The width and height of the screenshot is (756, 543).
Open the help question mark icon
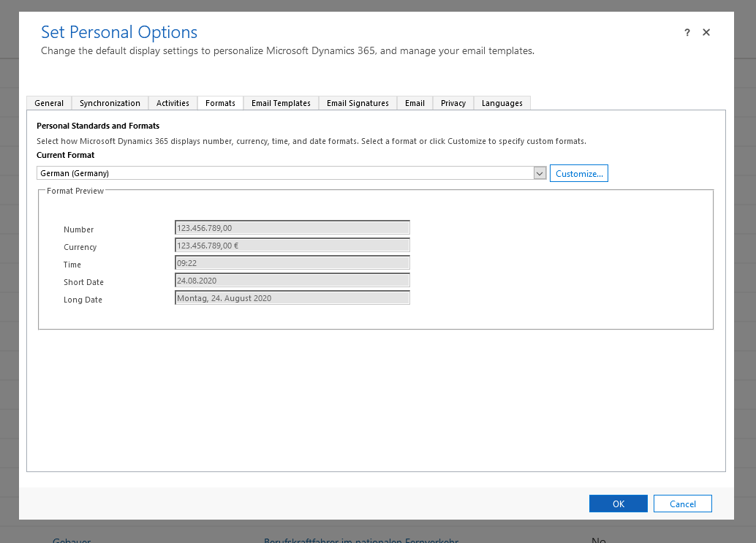point(687,32)
